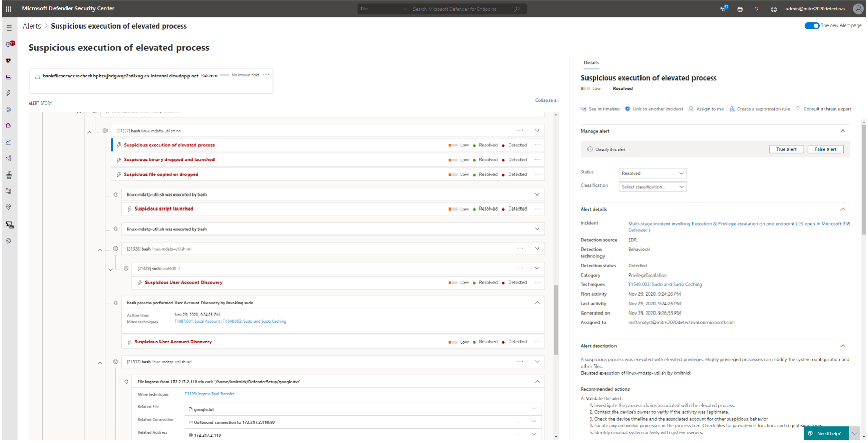
Task: Click the True alert button
Action: pos(786,149)
